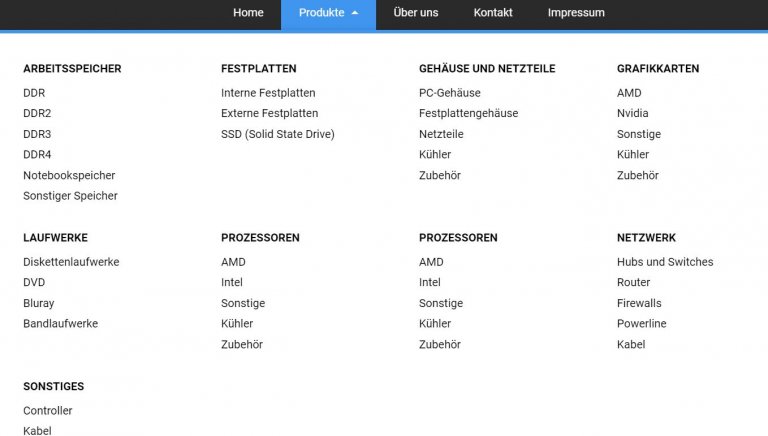Open the Powerline link
The height and width of the screenshot is (436, 768).
click(641, 323)
